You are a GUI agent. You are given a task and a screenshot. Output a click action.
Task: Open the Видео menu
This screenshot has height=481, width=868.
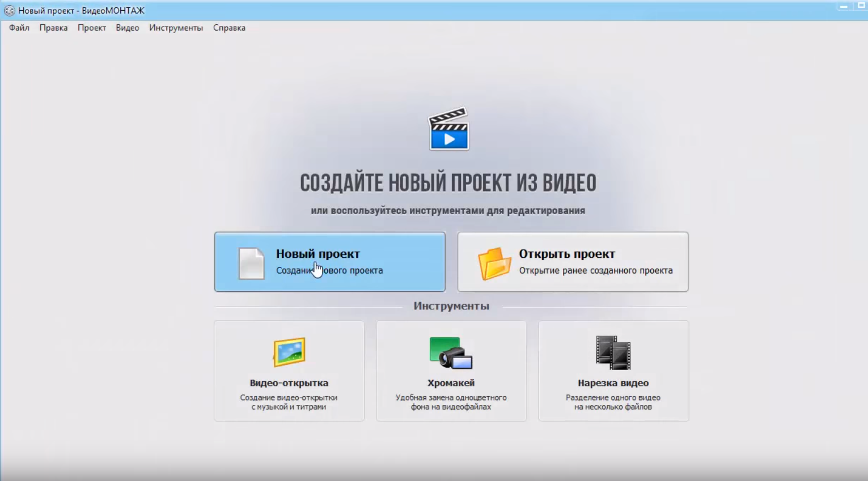pos(127,28)
